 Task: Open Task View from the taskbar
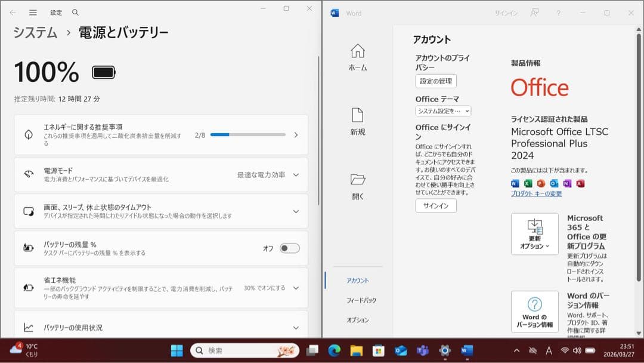(312, 350)
